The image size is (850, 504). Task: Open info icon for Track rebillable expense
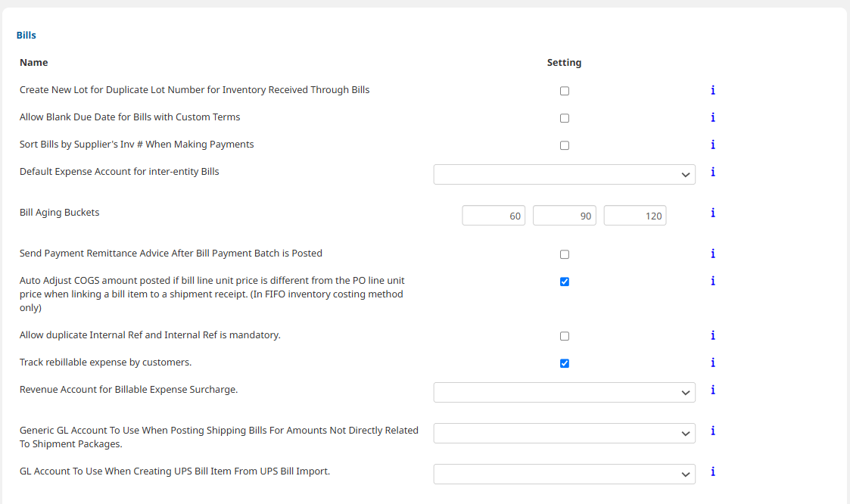tap(713, 362)
